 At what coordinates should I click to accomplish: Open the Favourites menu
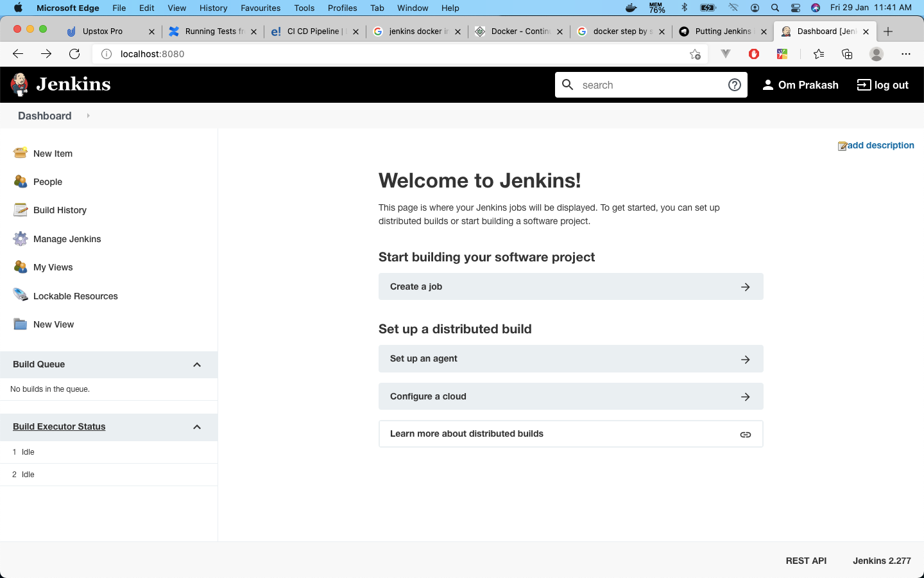tap(261, 8)
